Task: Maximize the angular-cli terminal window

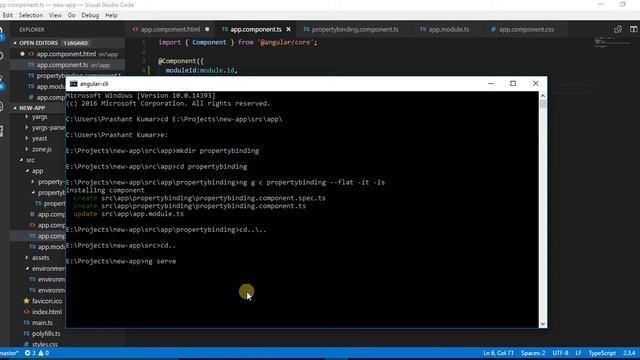Action: point(513,83)
